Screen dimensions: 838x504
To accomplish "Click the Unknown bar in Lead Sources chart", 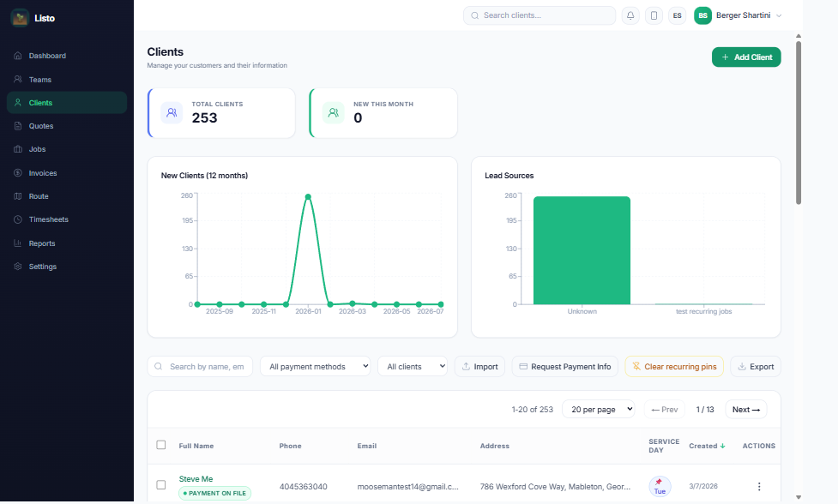I will pos(582,250).
